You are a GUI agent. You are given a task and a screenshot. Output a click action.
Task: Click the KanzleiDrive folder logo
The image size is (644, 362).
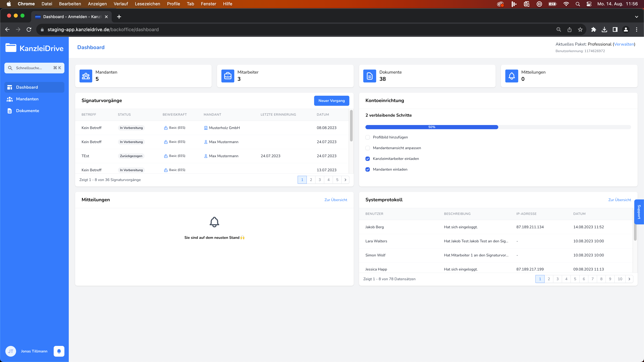tap(11, 48)
